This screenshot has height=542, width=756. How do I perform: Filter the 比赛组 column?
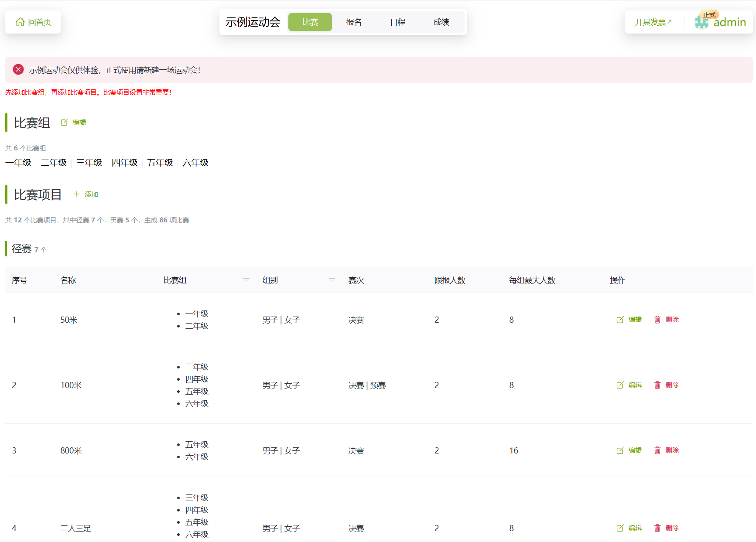(x=246, y=280)
